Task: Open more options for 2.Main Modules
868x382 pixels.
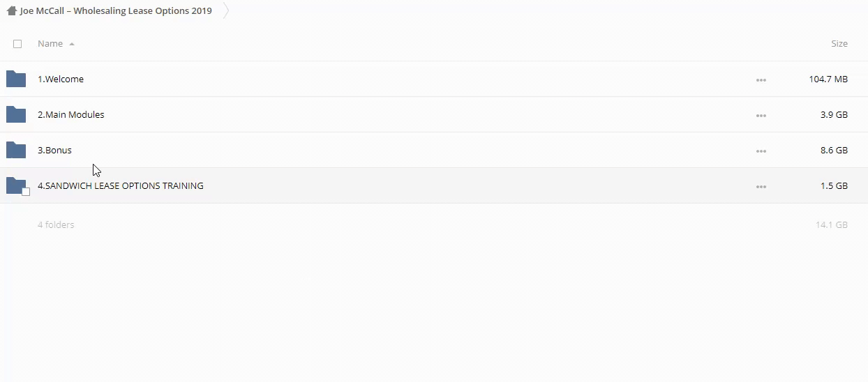Action: click(761, 116)
